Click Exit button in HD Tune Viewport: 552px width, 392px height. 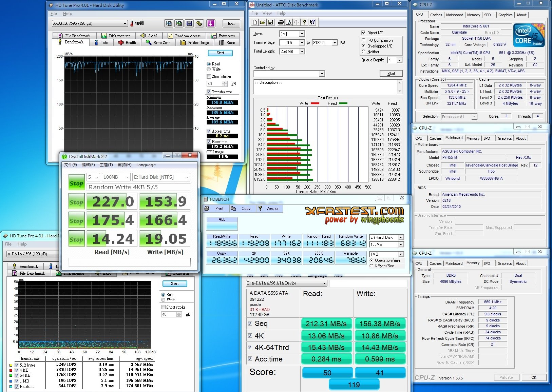(231, 23)
